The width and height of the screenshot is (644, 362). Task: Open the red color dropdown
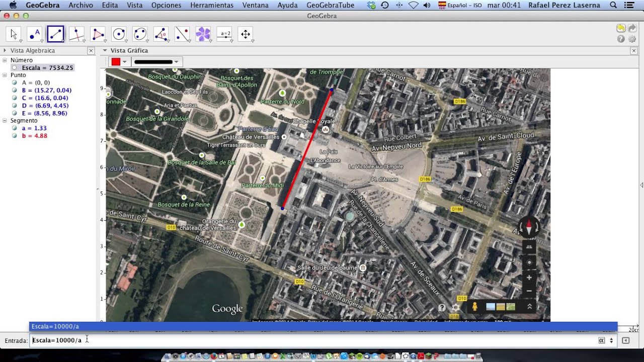[124, 62]
